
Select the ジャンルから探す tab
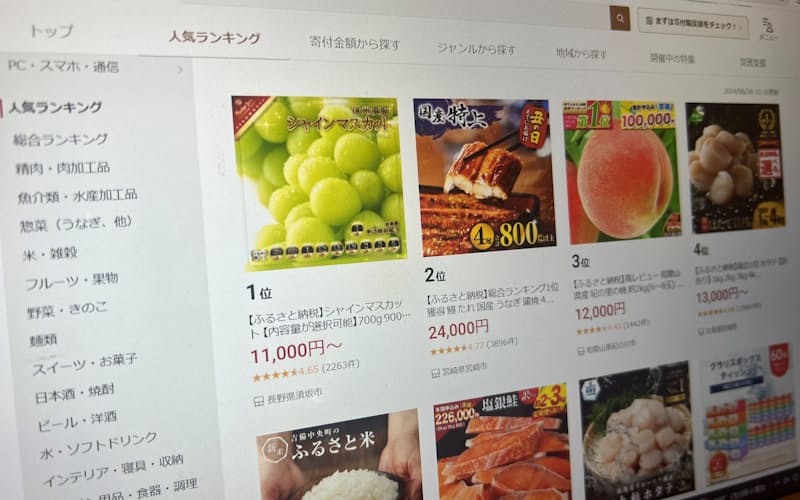477,49
